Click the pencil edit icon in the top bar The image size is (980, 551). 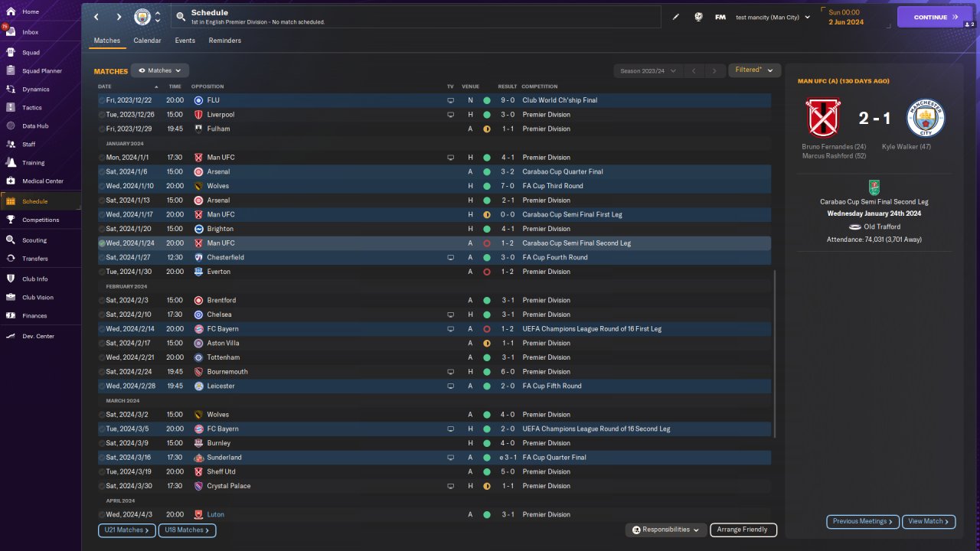[676, 17]
